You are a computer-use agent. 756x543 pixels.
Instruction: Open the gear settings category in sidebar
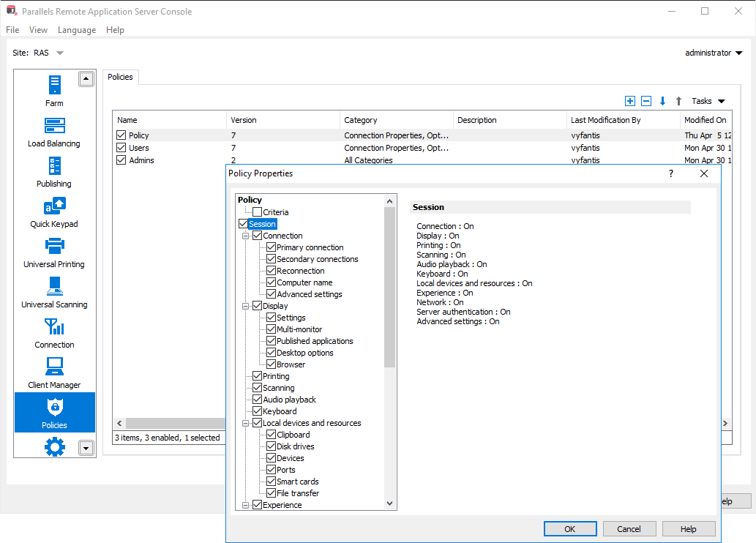coord(54,446)
